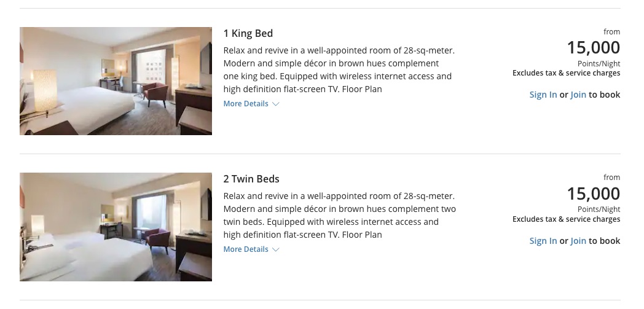The image size is (644, 309).
Task: Expand More Details for 1 King Bed
Action: click(246, 104)
